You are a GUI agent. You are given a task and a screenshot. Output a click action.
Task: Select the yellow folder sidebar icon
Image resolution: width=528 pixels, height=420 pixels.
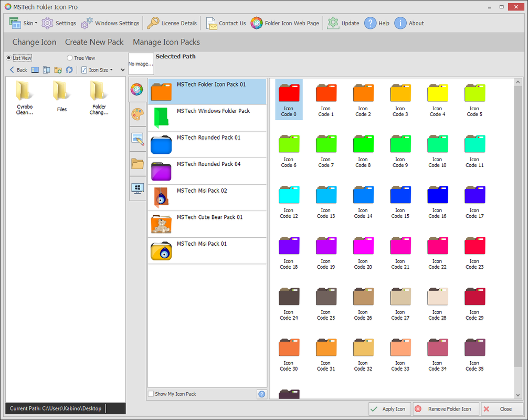138,164
